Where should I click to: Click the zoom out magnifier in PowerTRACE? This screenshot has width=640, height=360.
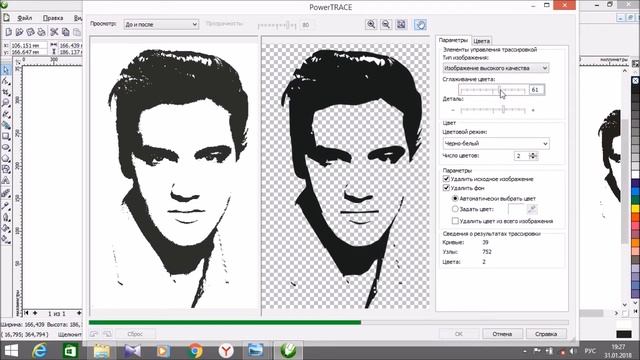[x=386, y=24]
